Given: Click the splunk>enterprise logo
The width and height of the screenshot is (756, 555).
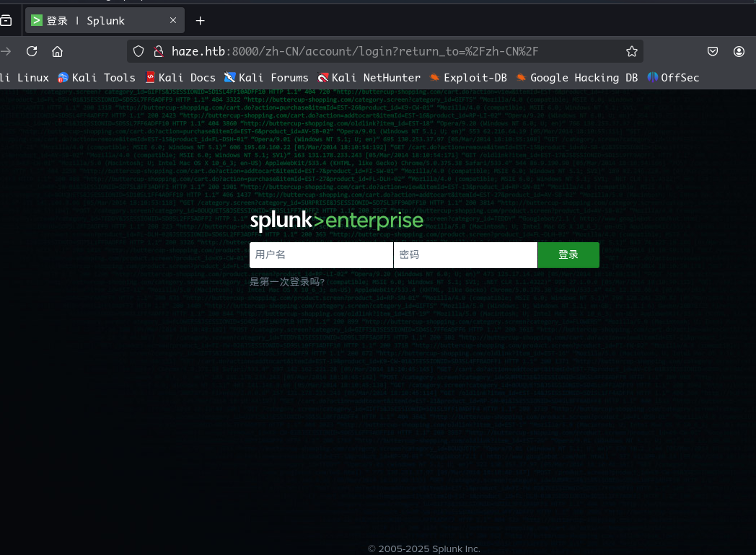Looking at the screenshot, I should [337, 221].
